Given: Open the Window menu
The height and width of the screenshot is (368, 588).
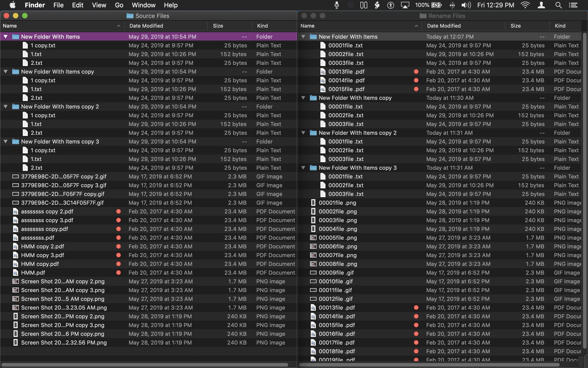Looking at the screenshot, I should click(x=144, y=5).
